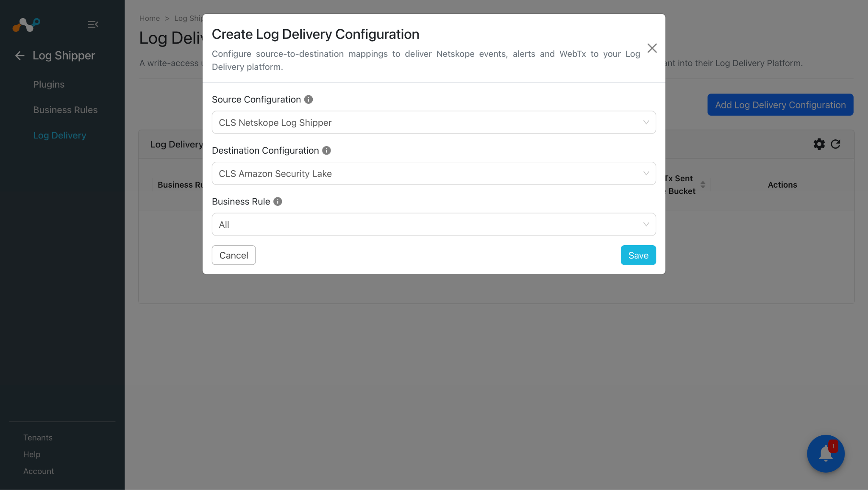Open table settings gear icon
The width and height of the screenshot is (868, 490).
tap(819, 144)
